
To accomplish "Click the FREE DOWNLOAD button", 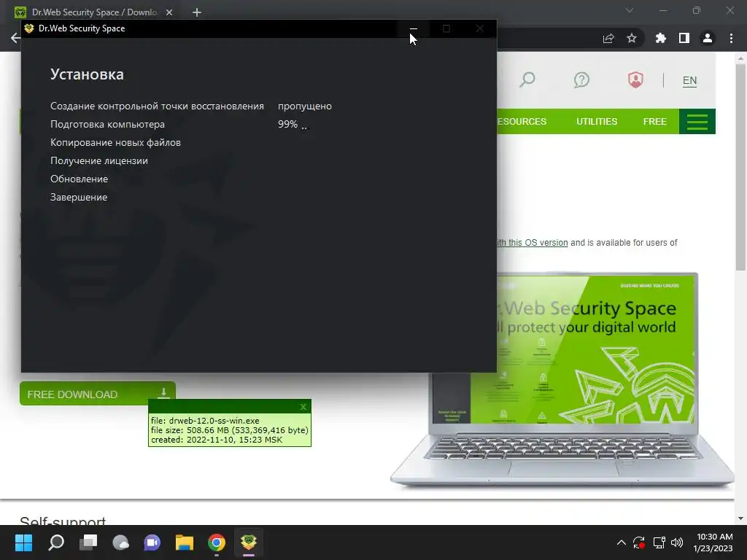I will [98, 394].
